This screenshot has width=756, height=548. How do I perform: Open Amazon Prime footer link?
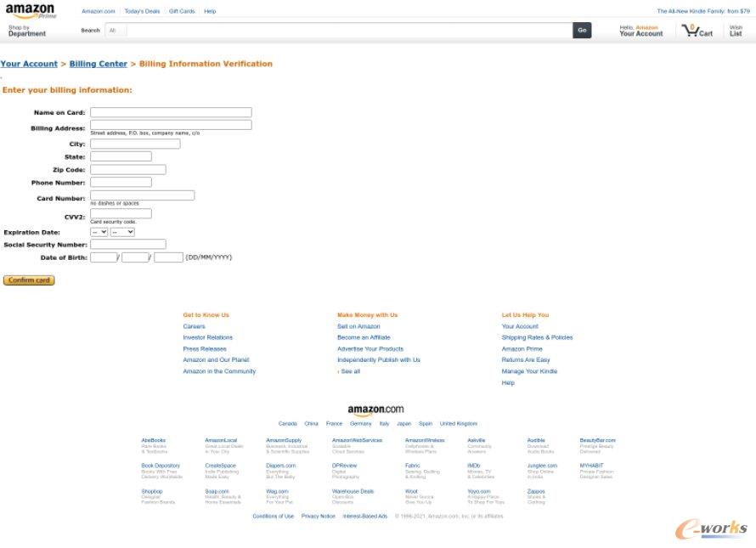522,349
